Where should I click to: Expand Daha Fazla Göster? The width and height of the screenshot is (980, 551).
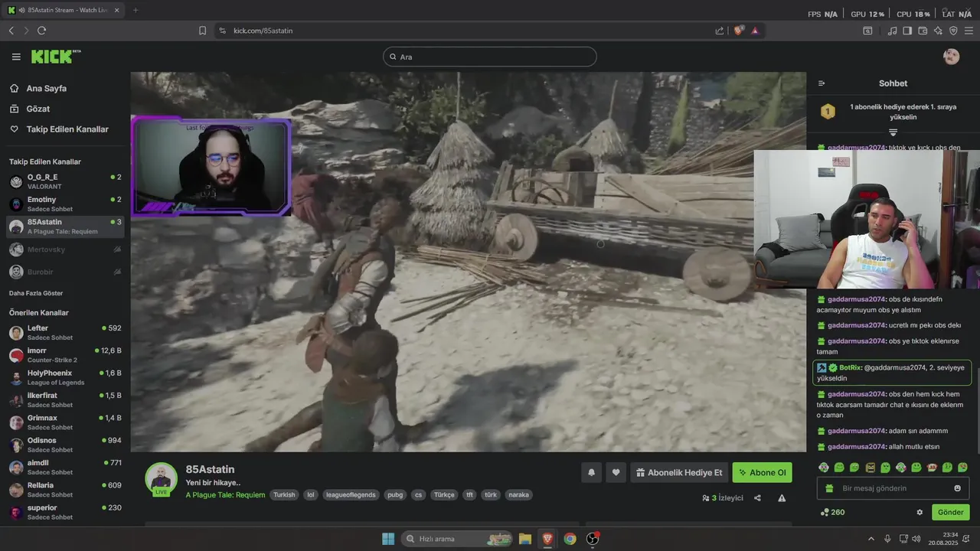[x=36, y=293]
